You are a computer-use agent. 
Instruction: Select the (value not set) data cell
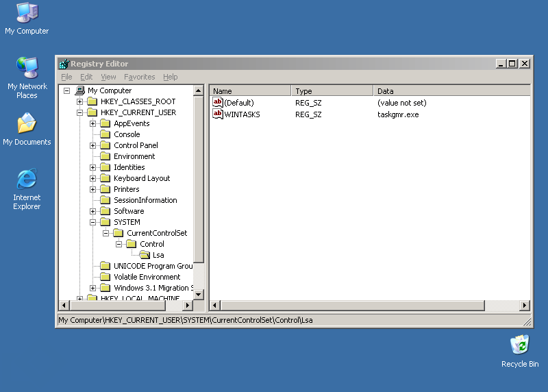pyautogui.click(x=402, y=103)
